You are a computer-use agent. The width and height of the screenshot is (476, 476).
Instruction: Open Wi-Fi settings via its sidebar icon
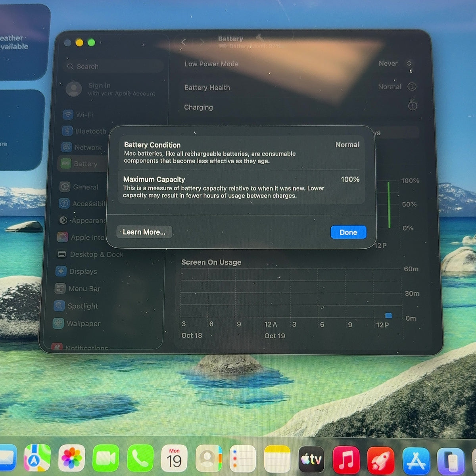[x=68, y=115]
